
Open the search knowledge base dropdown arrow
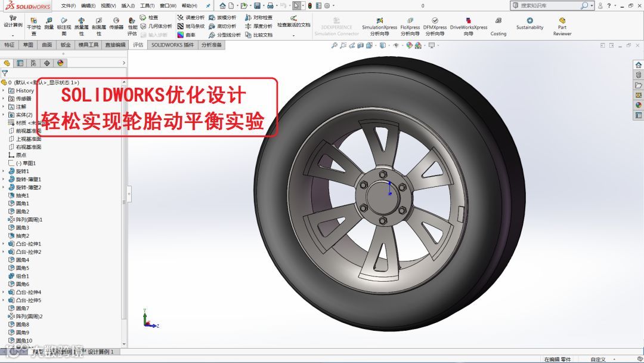pyautogui.click(x=592, y=6)
